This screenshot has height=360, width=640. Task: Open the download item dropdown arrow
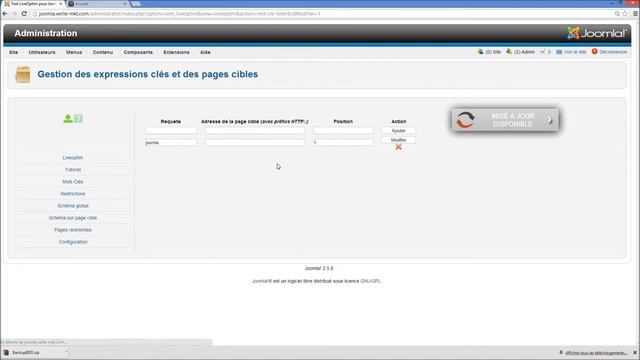[x=66, y=352]
